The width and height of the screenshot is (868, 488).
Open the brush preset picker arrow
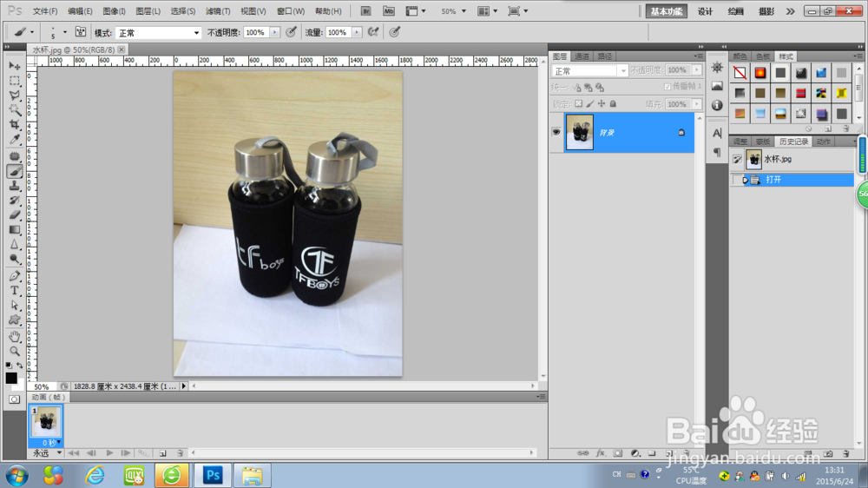point(65,32)
